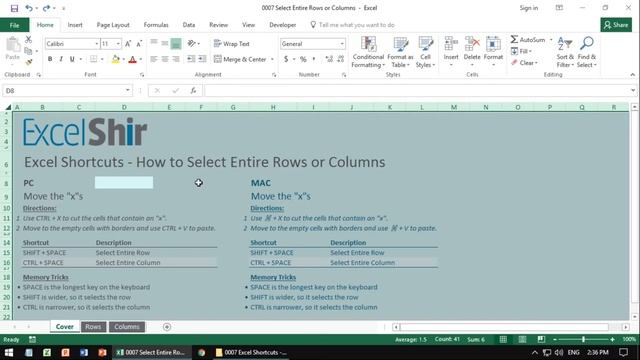Open the Format cells menu
This screenshot has width=640, height=360.
(493, 52)
